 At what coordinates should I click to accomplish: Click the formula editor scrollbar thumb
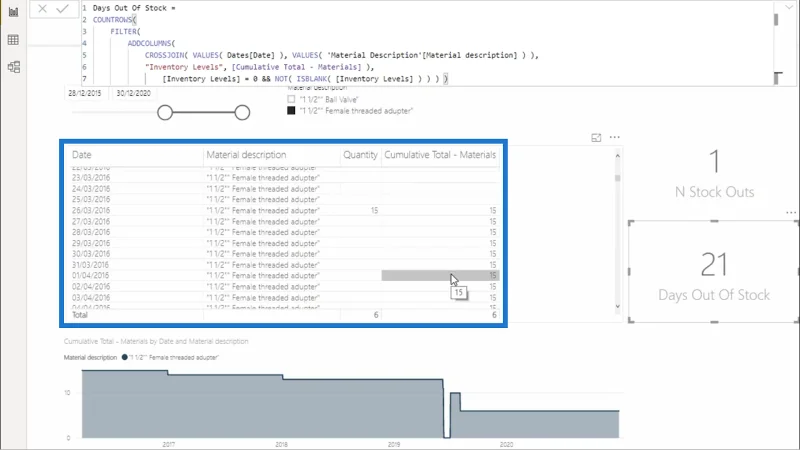tap(776, 19)
